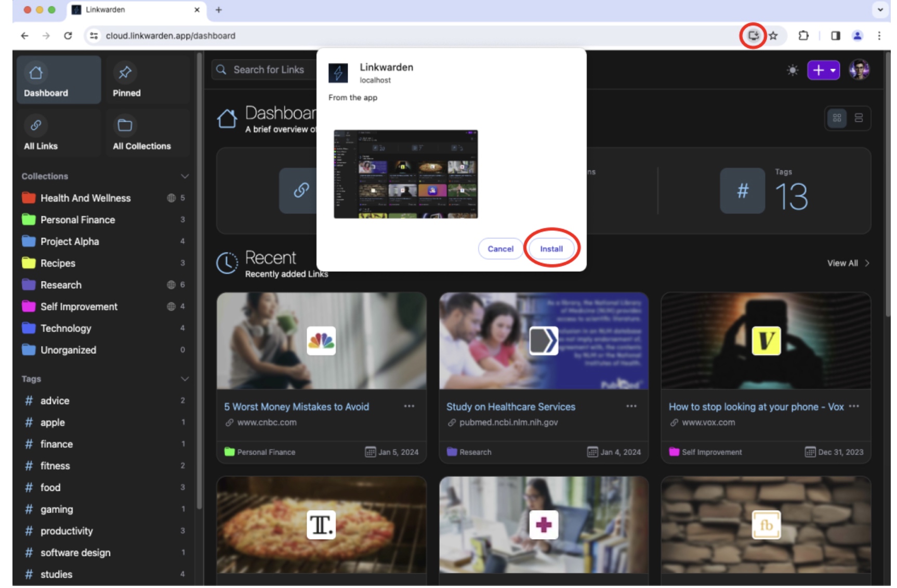Cancel the Linkwarden install dialog

pyautogui.click(x=500, y=249)
